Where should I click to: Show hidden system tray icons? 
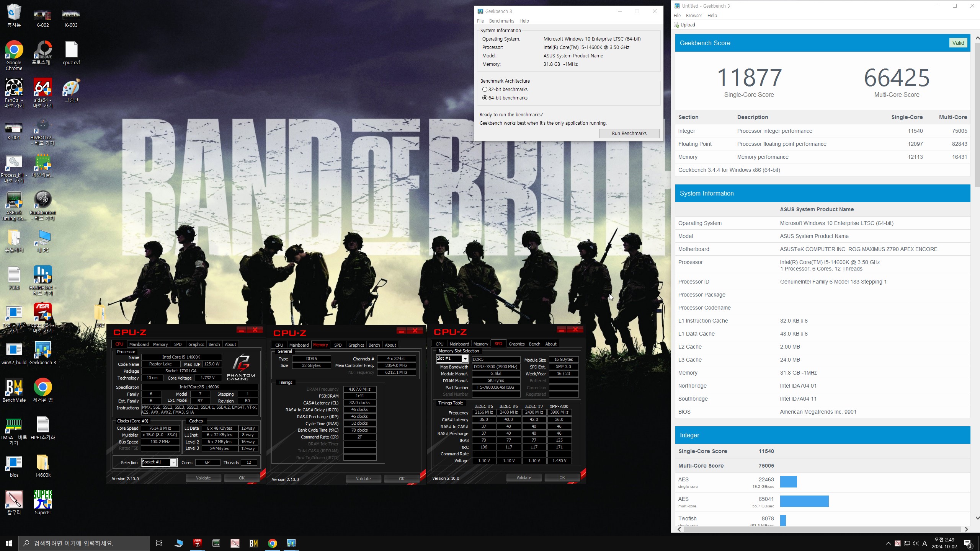(888, 543)
